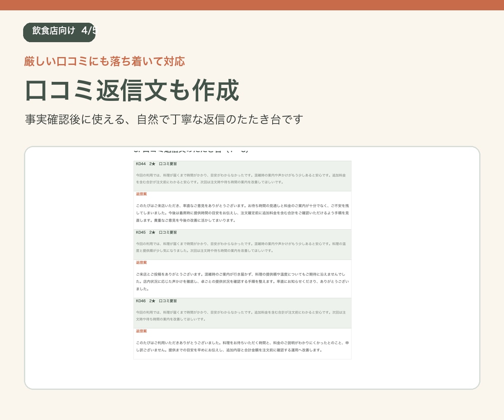This screenshot has height=420, width=504.
Task: Click the 飲食店向け 4/5 badge
Action: point(59,32)
